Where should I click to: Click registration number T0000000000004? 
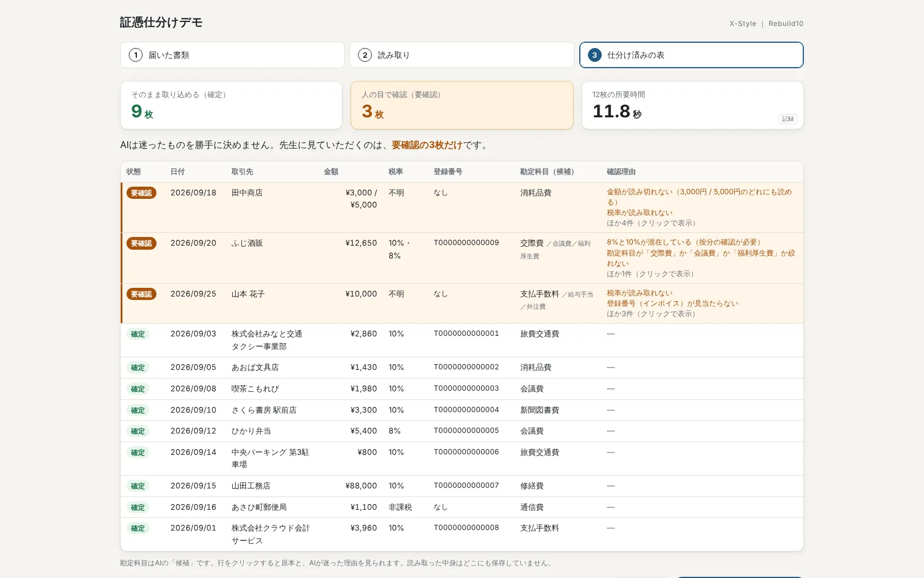click(466, 410)
